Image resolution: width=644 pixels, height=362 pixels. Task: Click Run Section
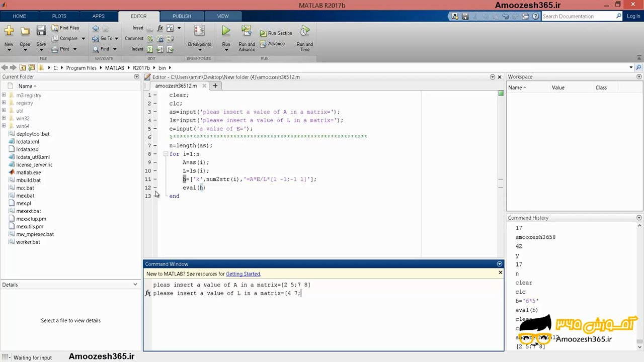click(276, 33)
